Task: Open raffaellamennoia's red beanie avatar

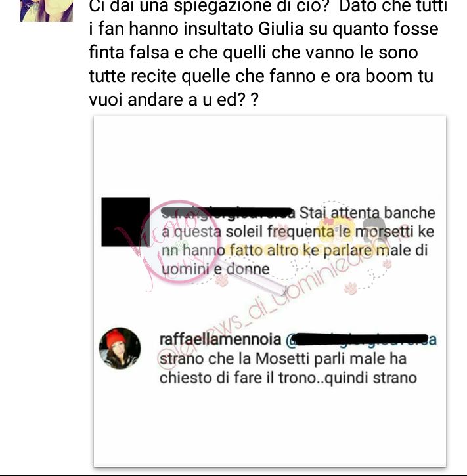Action: [120, 348]
